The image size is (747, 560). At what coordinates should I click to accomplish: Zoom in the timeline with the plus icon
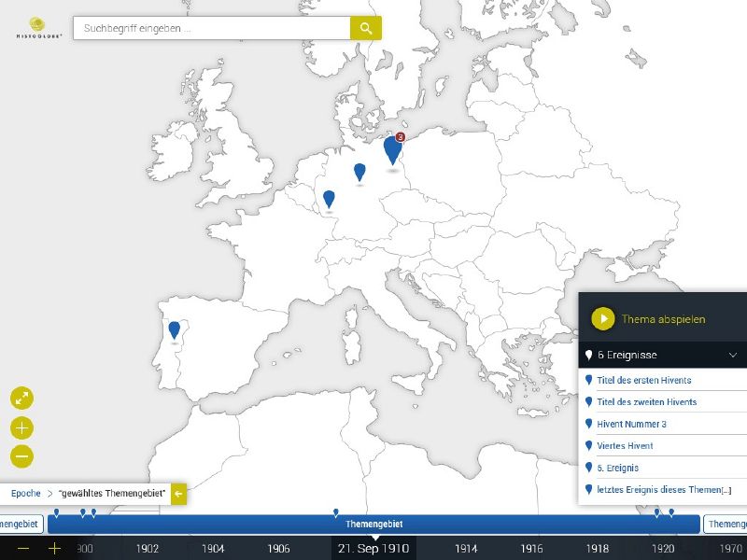(54, 548)
